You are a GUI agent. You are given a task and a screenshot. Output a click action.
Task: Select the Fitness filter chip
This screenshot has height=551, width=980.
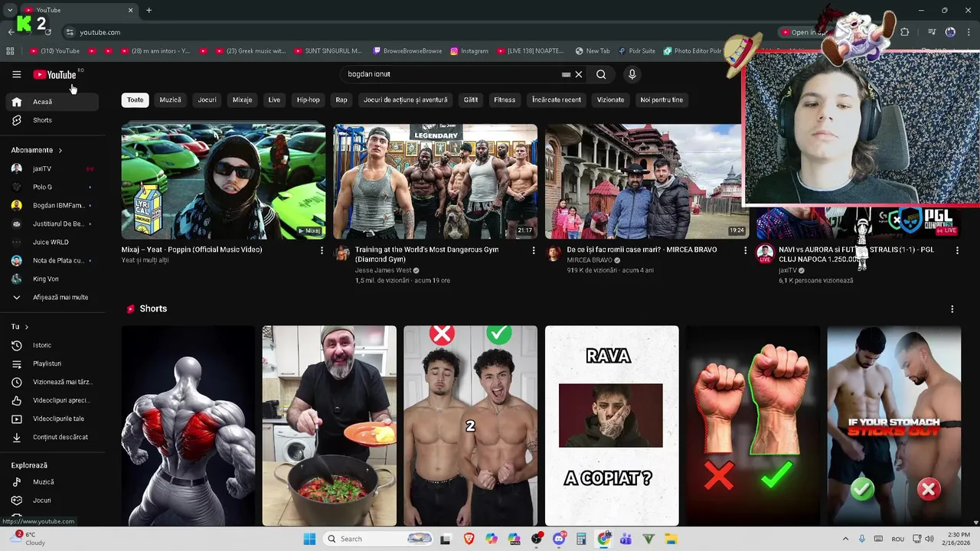505,99
